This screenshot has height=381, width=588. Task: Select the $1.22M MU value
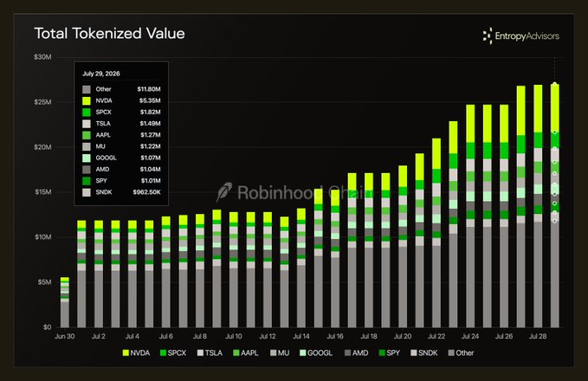(151, 146)
